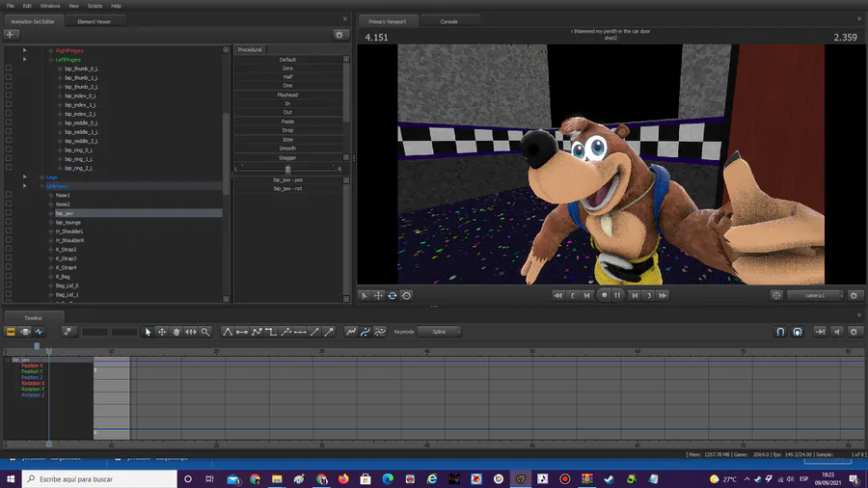This screenshot has height=488, width=868.
Task: Select the viewport selection arrow tool
Action: pos(365,295)
